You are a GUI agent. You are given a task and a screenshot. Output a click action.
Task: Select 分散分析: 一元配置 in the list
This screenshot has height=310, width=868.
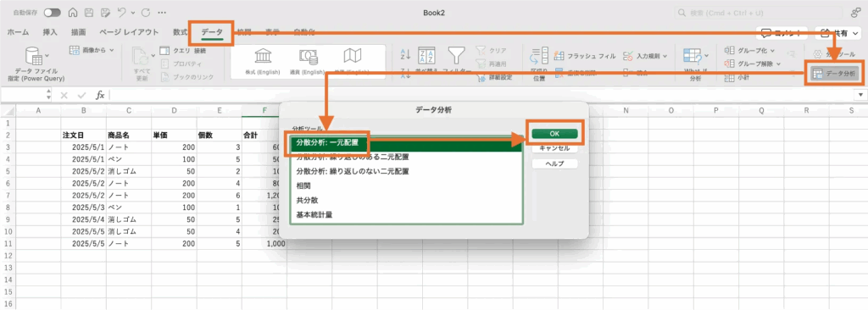(x=406, y=143)
